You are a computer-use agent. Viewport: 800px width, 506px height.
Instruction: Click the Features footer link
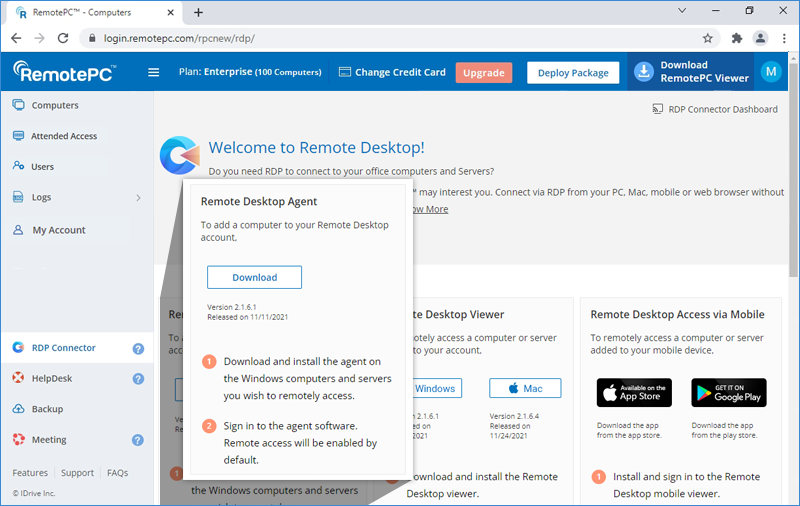pyautogui.click(x=30, y=473)
